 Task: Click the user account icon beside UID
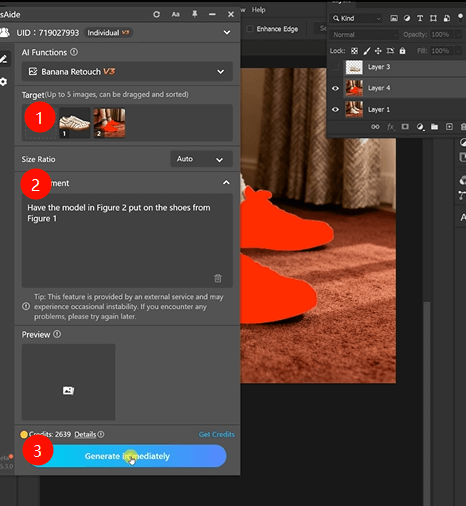5,33
